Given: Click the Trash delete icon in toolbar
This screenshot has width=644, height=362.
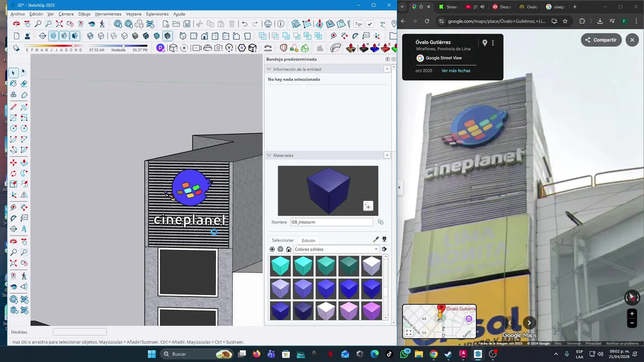Looking at the screenshot, I should 232,24.
